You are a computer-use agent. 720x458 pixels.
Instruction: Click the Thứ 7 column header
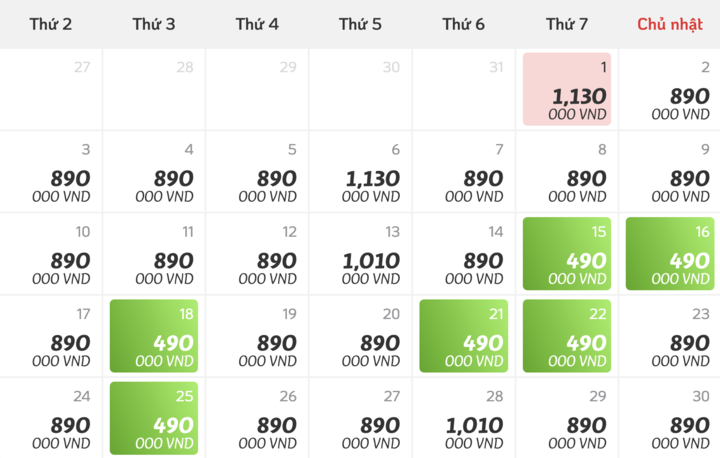point(567,24)
